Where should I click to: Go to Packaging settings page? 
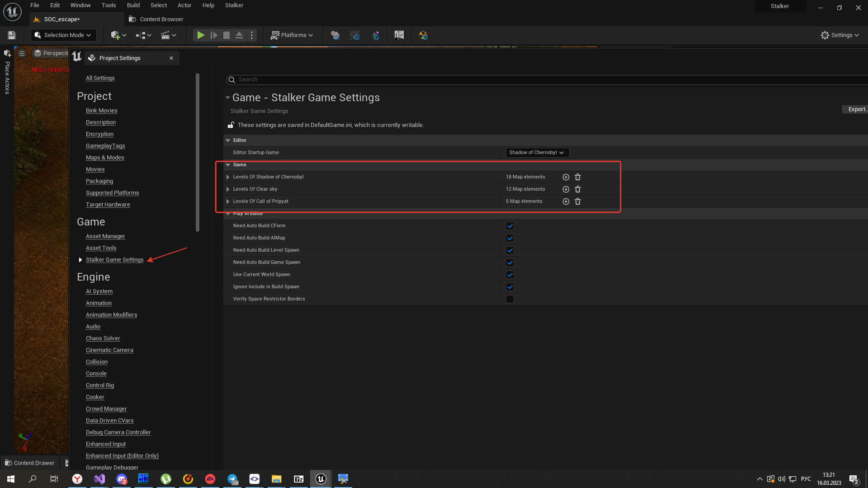pyautogui.click(x=99, y=181)
